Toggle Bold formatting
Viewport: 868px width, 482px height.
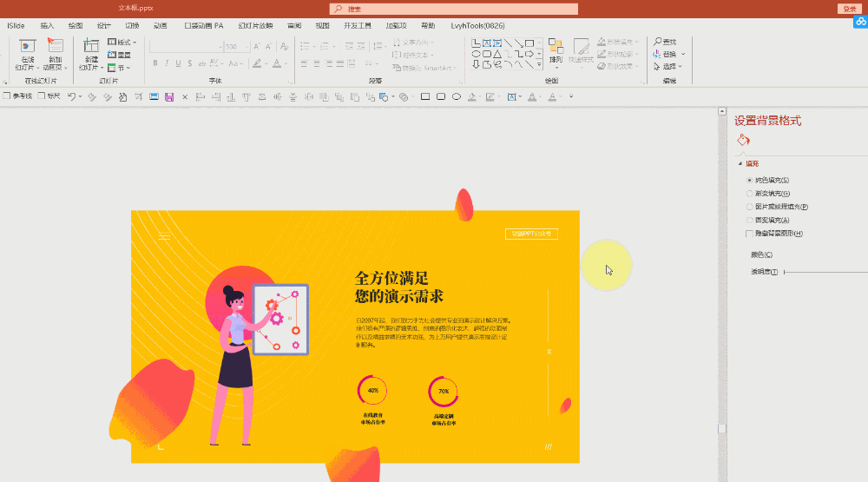[155, 63]
